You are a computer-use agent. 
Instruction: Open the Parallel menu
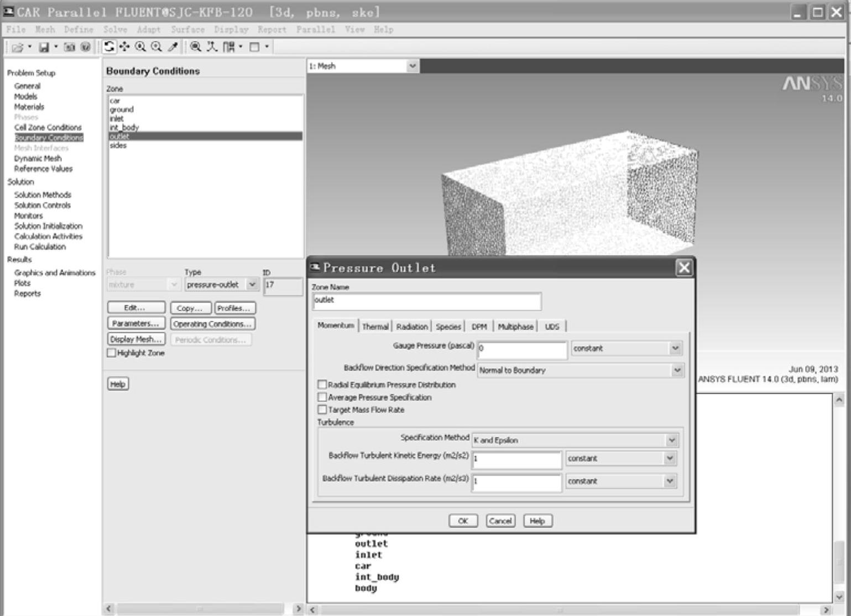[x=315, y=29]
